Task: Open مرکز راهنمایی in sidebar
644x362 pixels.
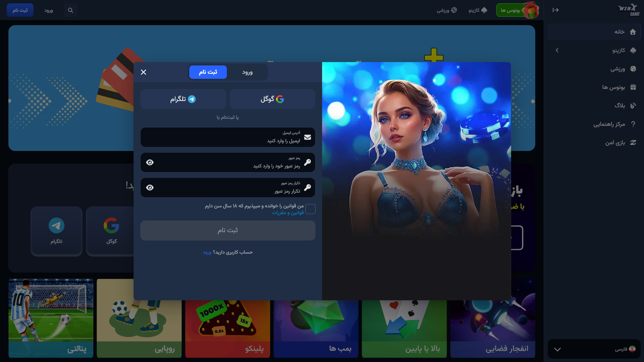Action: pyautogui.click(x=594, y=124)
